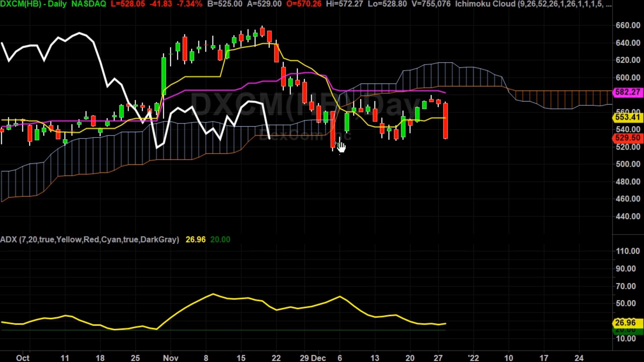Click the ask value A=529.00
The image size is (644, 362).
(x=264, y=4)
